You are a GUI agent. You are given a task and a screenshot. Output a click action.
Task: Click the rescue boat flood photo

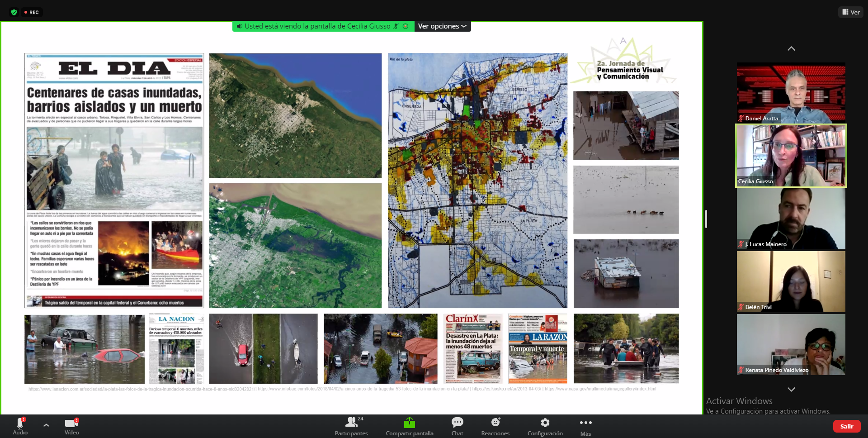click(x=626, y=348)
